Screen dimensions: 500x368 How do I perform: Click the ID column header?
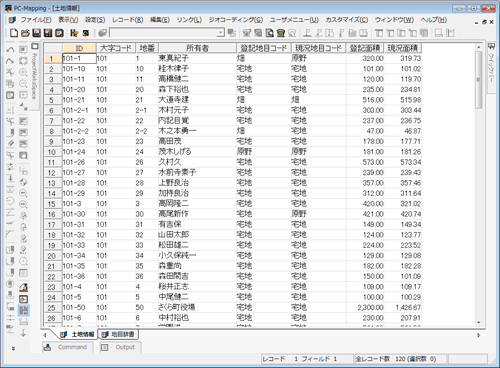79,48
